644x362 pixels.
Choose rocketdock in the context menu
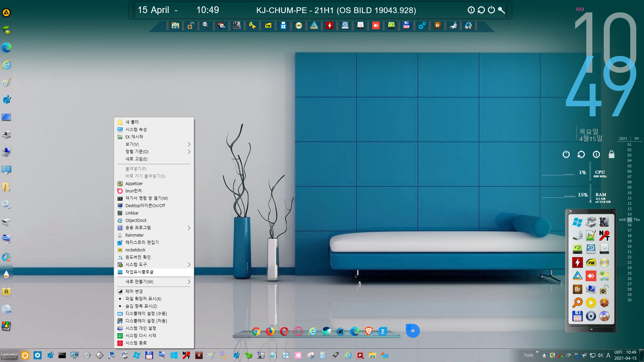154,250
